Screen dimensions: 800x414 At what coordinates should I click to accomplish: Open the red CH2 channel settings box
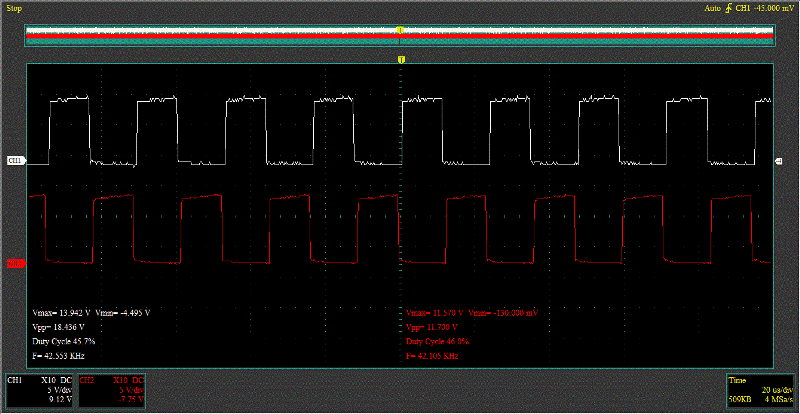(112, 392)
